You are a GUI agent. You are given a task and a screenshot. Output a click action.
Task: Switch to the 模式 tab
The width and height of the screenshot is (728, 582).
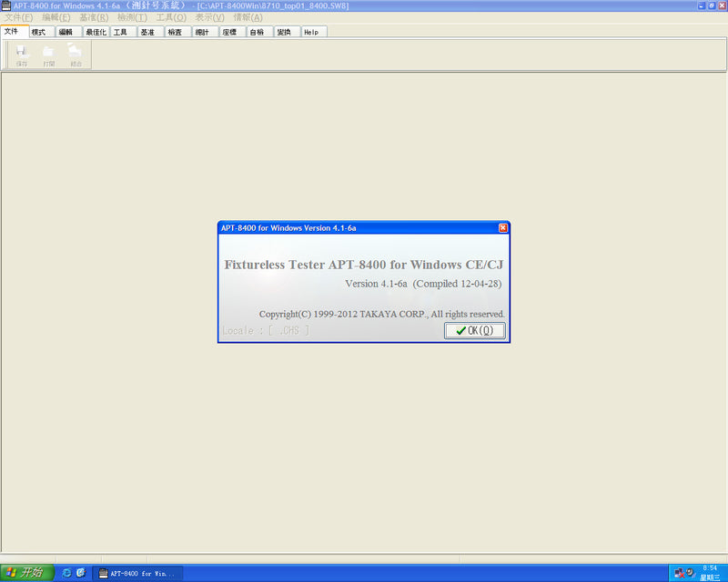coord(42,32)
